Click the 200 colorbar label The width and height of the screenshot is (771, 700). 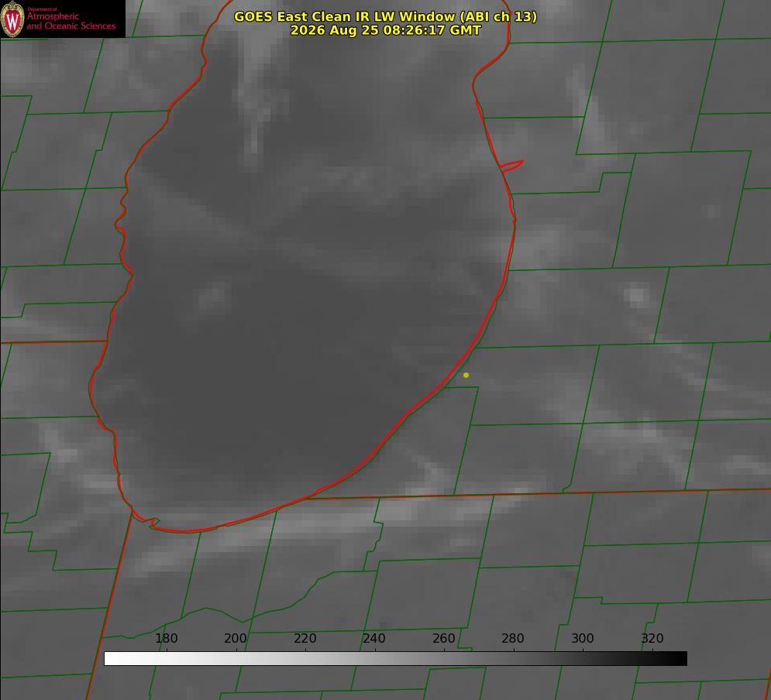pos(236,638)
